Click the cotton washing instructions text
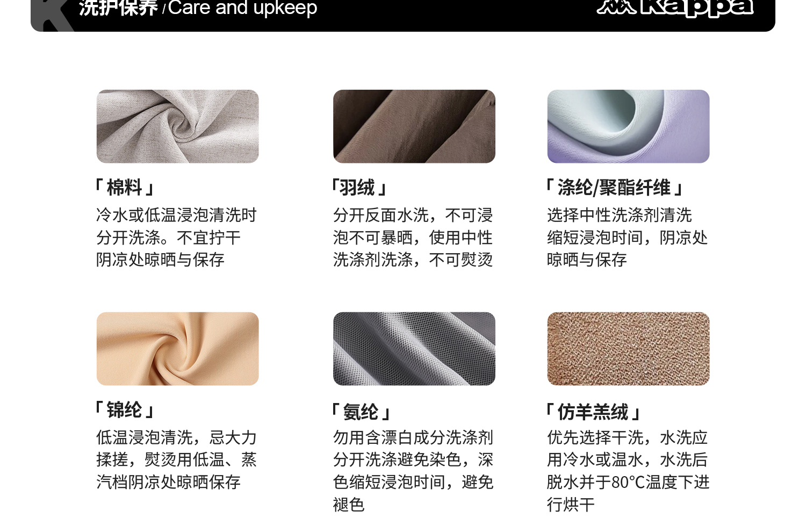This screenshot has height=532, width=806. (176, 237)
